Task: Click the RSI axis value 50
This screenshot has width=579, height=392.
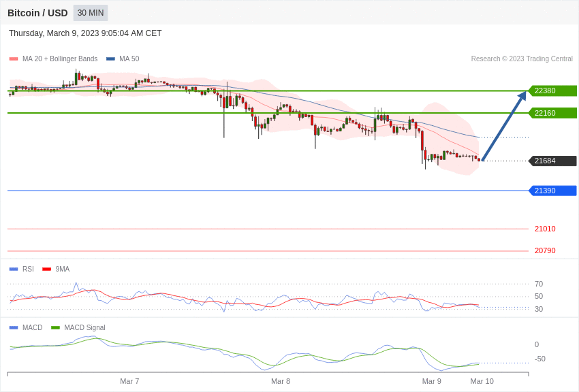Action: click(539, 296)
